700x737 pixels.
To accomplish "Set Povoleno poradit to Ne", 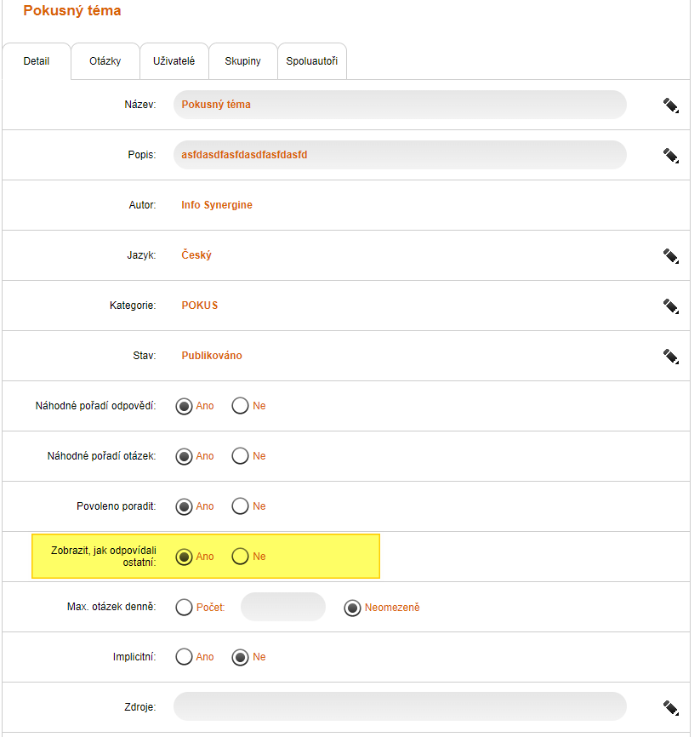I will pos(240,506).
